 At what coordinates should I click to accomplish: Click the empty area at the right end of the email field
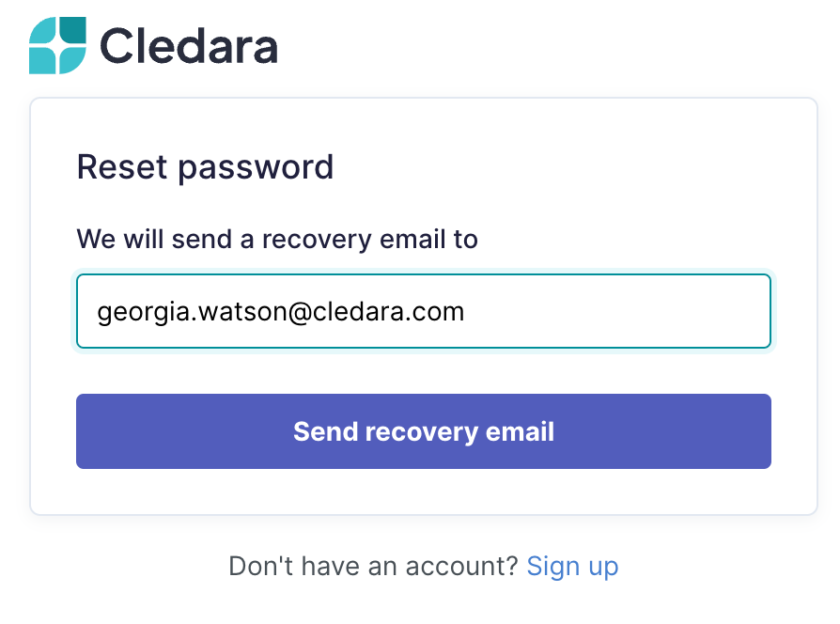[616, 311]
